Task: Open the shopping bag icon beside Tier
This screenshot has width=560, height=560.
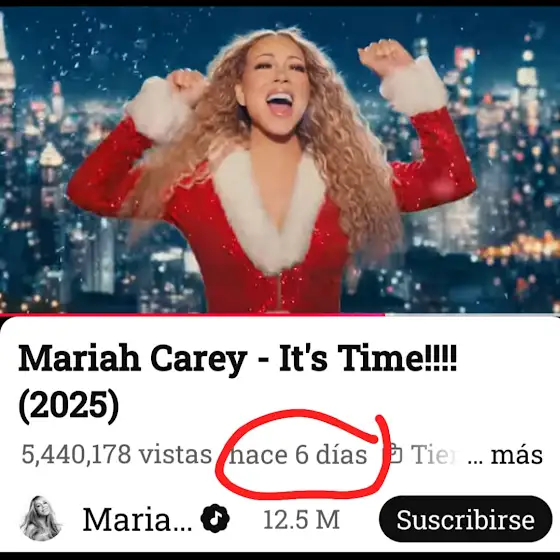Action: [395, 453]
